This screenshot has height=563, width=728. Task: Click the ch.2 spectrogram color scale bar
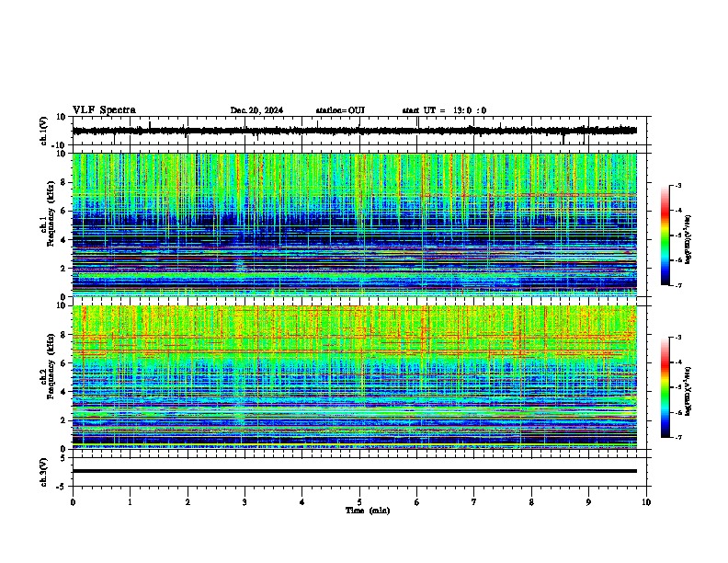tap(665, 387)
